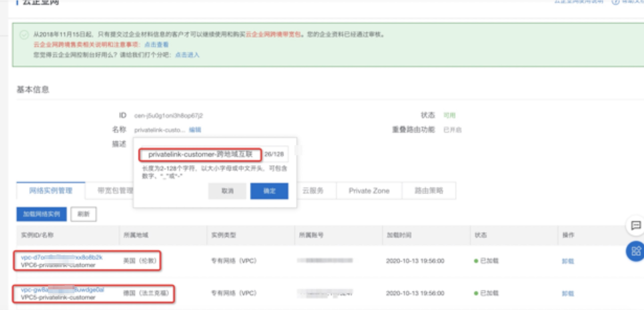
Task: Click 卸载 for the Frankfurt VPC row
Action: (x=568, y=293)
